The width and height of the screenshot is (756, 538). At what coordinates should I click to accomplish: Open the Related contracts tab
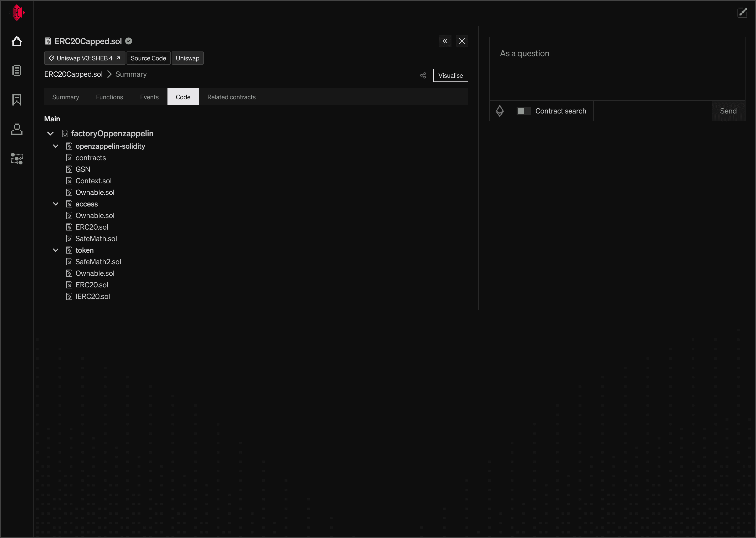(x=231, y=97)
